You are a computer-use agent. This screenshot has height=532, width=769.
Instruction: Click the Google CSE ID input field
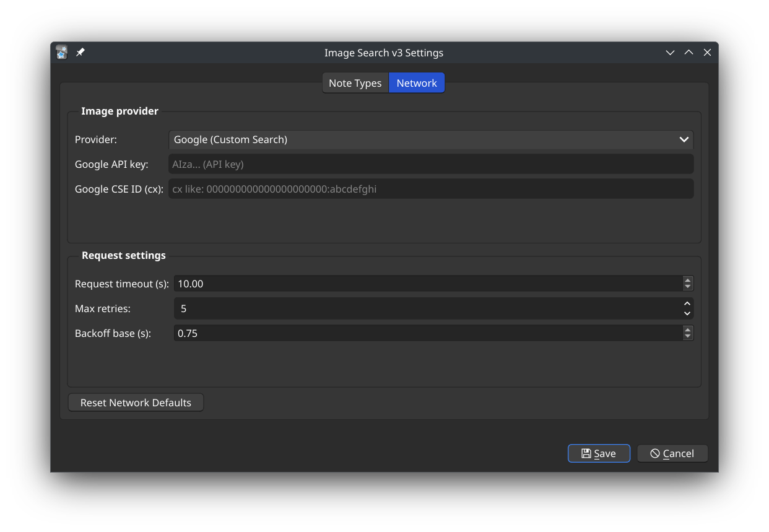pos(430,189)
